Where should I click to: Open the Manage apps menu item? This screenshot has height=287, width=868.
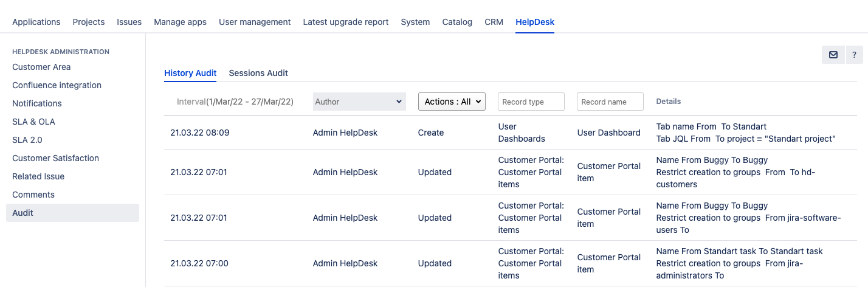(x=180, y=22)
